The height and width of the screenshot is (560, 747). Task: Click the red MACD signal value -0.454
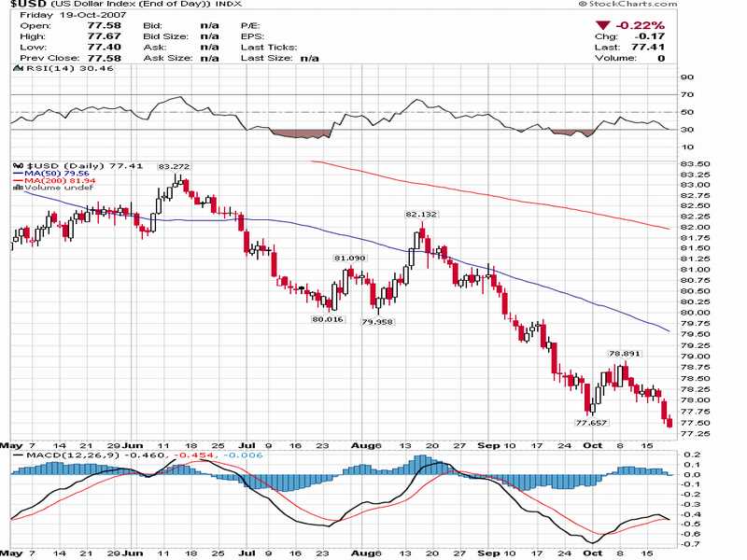click(x=194, y=455)
